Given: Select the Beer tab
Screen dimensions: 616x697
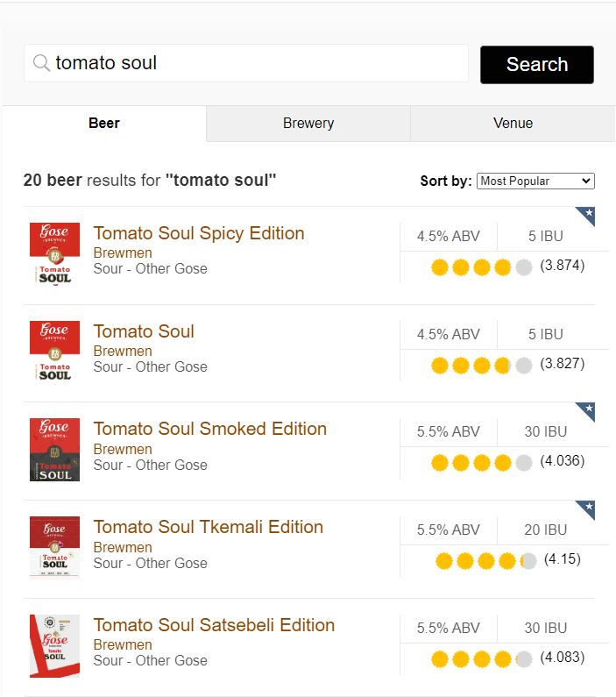Looking at the screenshot, I should [104, 123].
